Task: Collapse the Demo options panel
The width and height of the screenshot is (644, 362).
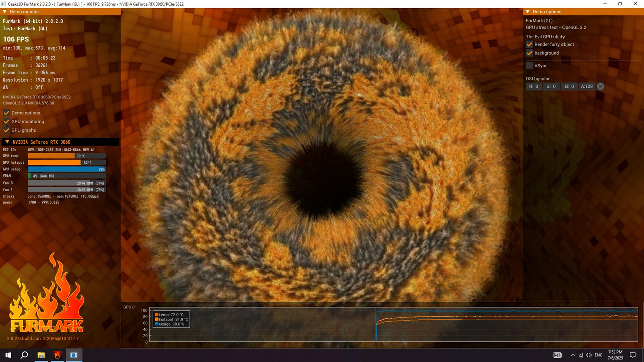Action: click(528, 11)
